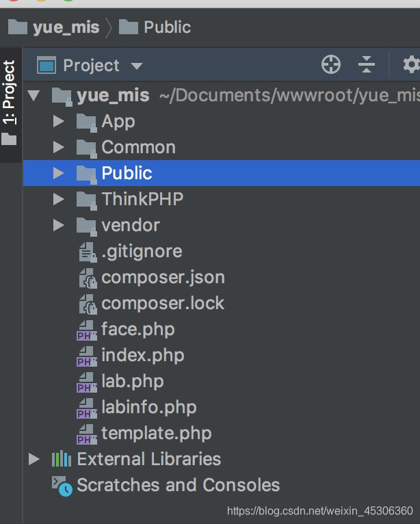Expand External Libraries node
The image size is (420, 524).
click(34, 459)
